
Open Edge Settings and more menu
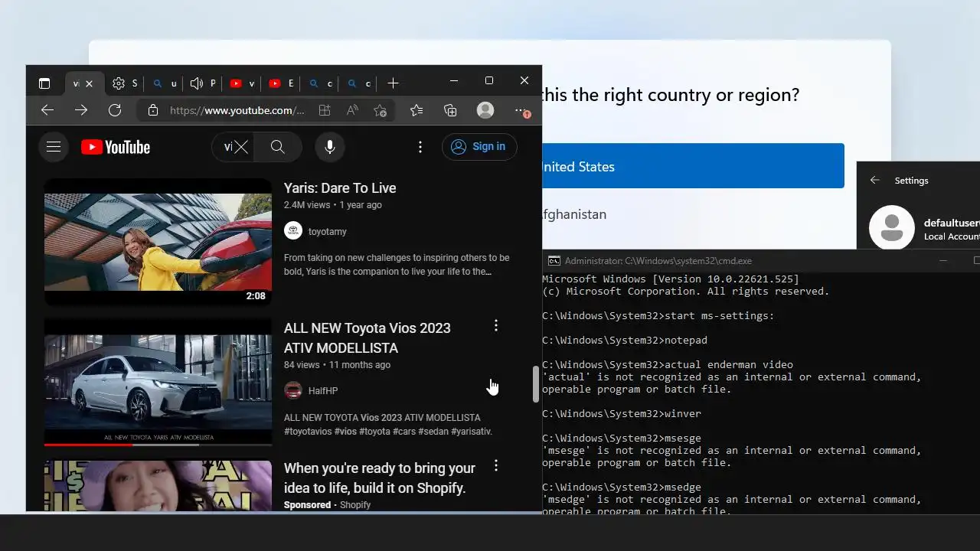[x=522, y=111]
